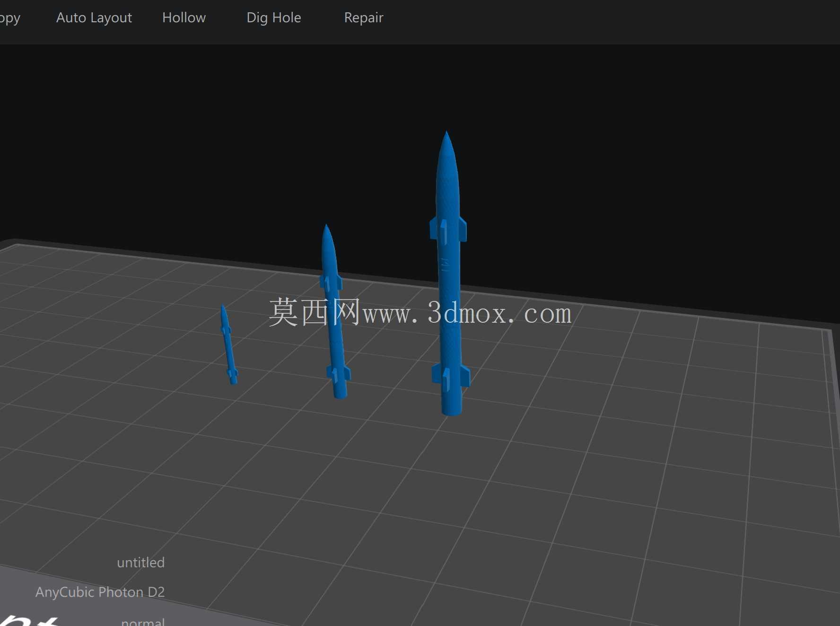This screenshot has height=626, width=840.
Task: Click the Auto Layout toolbar button
Action: click(94, 18)
